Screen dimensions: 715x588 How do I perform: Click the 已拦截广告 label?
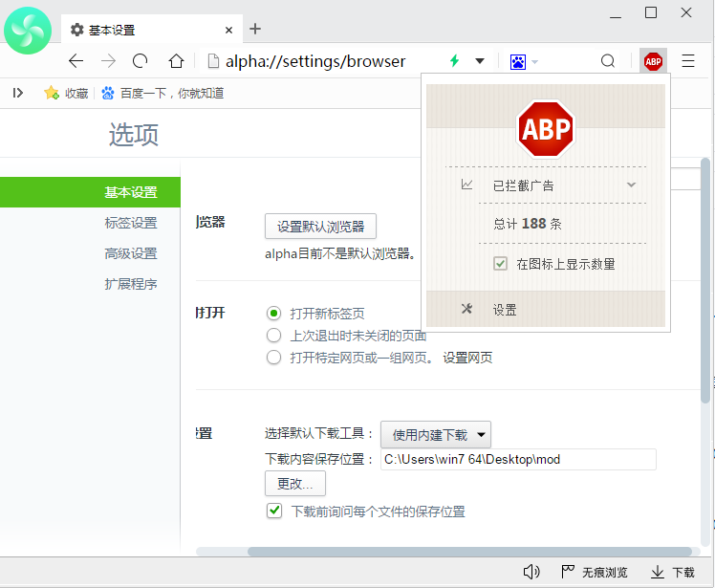click(523, 185)
